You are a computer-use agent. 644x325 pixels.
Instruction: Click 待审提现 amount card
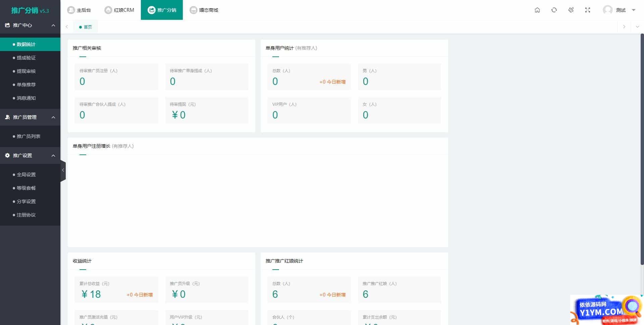(x=207, y=110)
